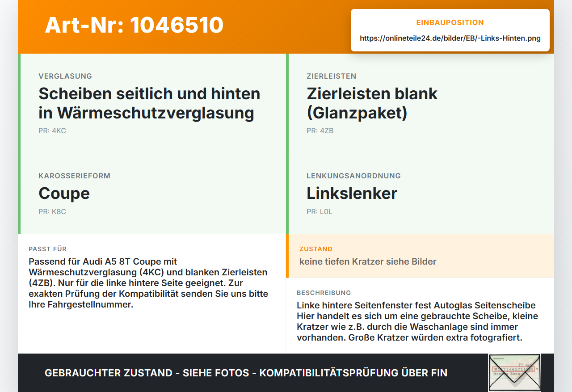
Task: Click the envelope FIN icon in footer
Action: (514, 373)
